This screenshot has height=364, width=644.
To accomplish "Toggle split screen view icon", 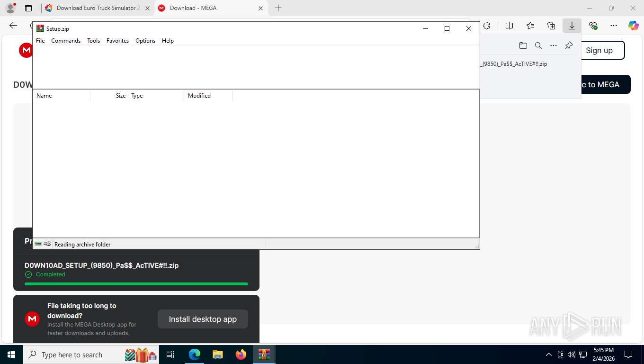I will [x=509, y=26].
